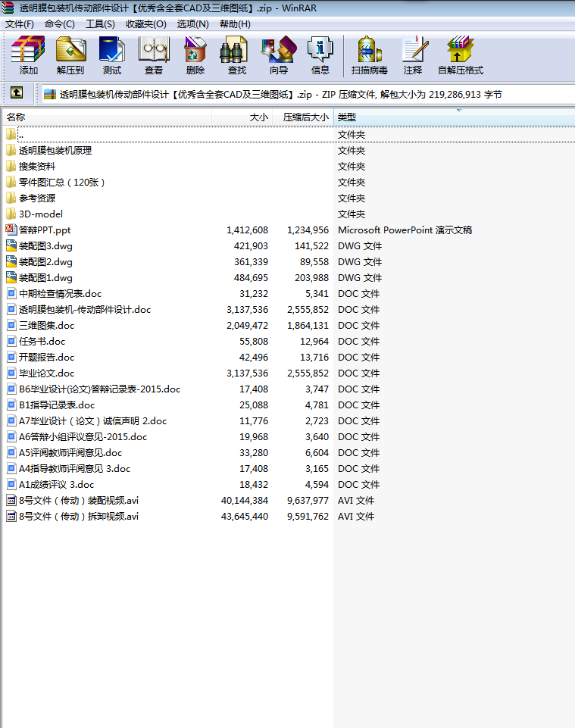The image size is (575, 728).
Task: Sort by 名称 column header
Action: coord(107,117)
